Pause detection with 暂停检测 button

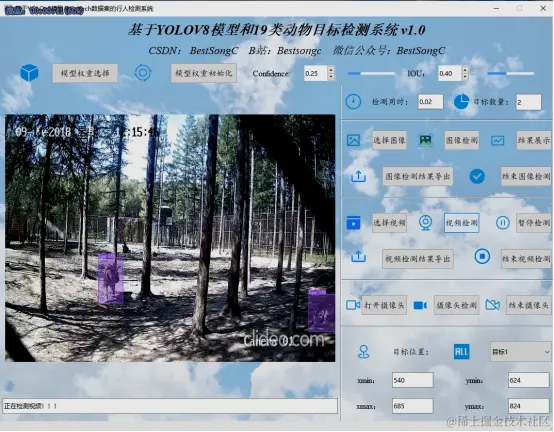click(x=534, y=223)
